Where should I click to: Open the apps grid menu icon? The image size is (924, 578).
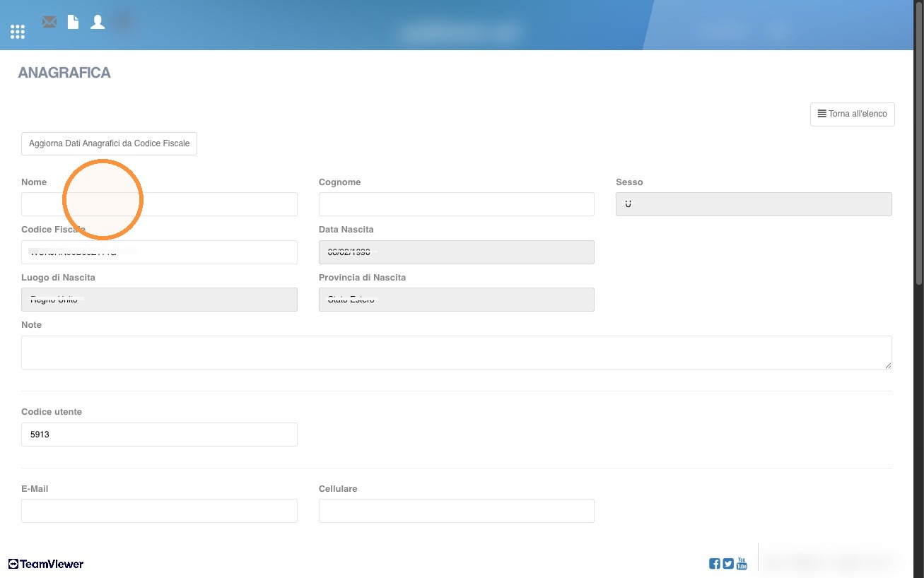[18, 31]
